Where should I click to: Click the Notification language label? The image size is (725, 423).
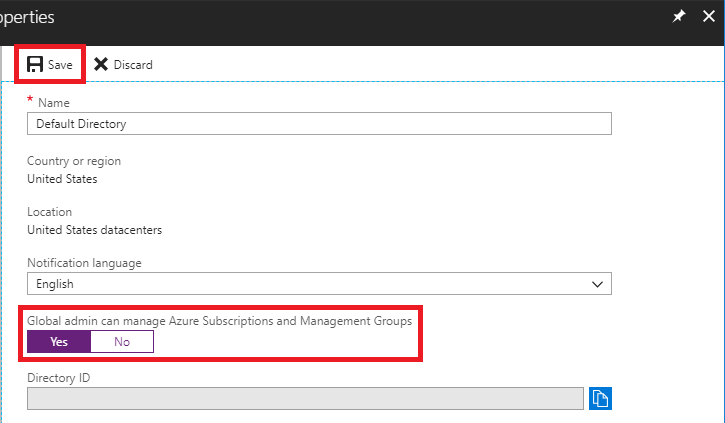(84, 263)
